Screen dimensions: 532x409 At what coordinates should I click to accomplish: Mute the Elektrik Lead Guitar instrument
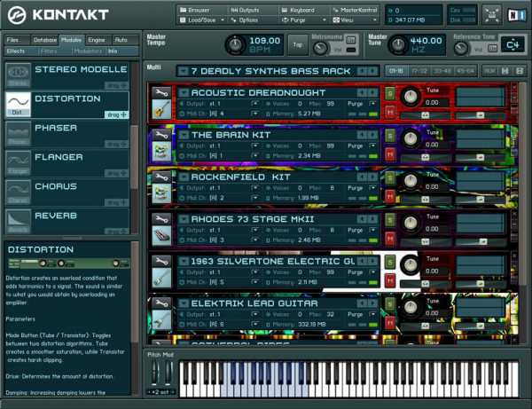point(390,322)
